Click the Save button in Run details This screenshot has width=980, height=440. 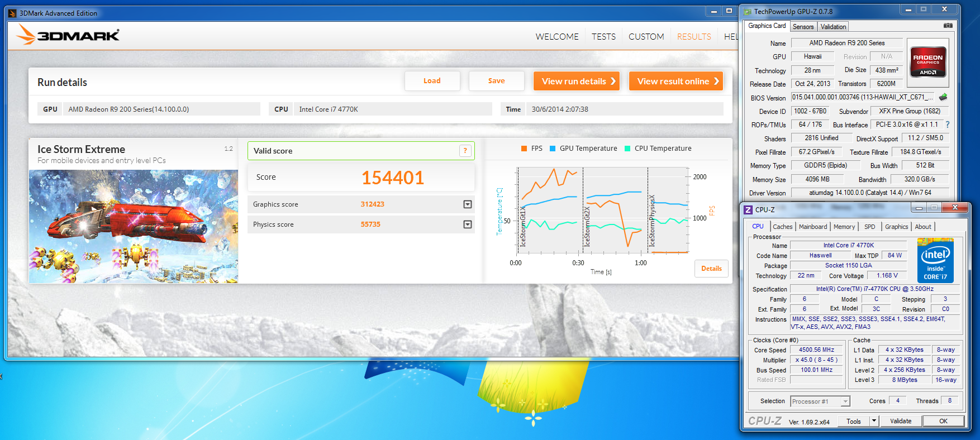pyautogui.click(x=496, y=81)
